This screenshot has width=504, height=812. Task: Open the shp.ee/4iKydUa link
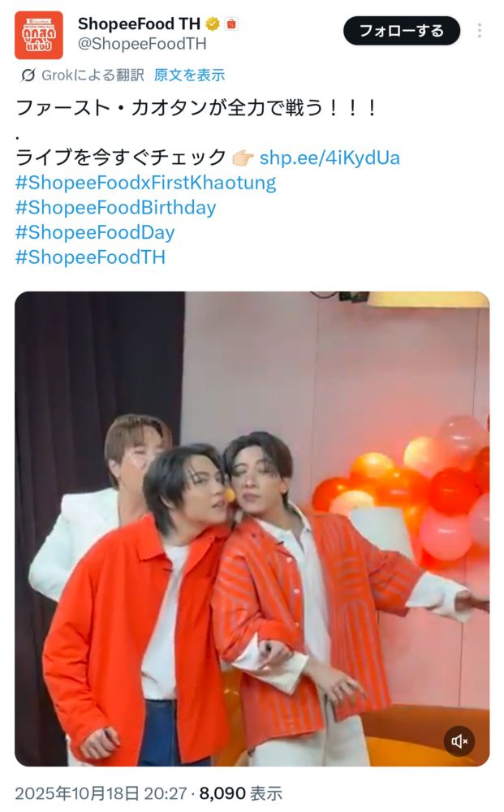pyautogui.click(x=330, y=158)
